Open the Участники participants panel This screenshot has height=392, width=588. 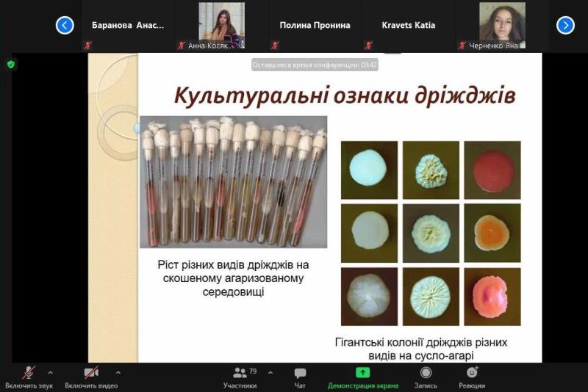tap(240, 377)
